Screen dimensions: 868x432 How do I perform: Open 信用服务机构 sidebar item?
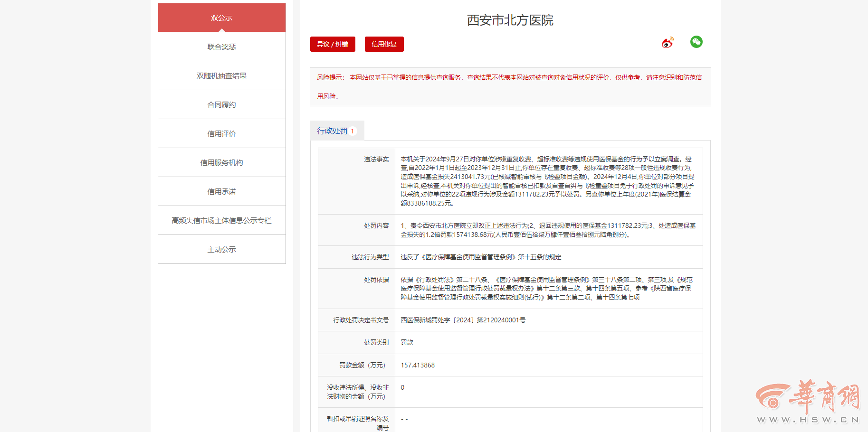coord(222,162)
